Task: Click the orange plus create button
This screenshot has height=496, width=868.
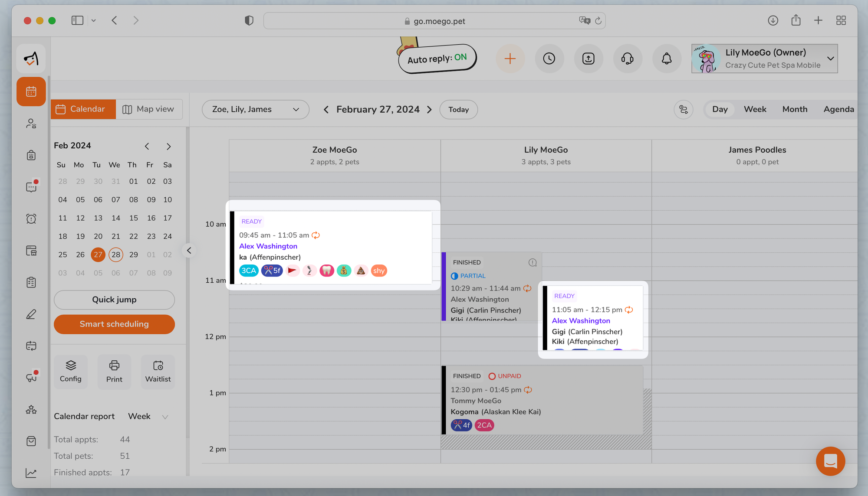Action: pos(510,59)
